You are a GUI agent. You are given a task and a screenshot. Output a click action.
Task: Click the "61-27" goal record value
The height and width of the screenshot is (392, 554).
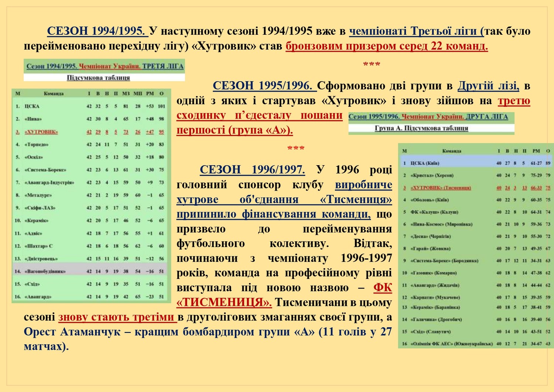pos(536,163)
